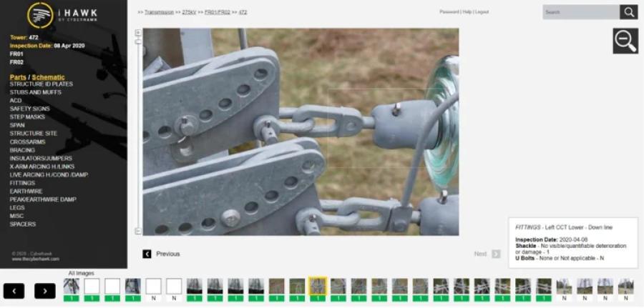Click the zoom out magnifier icon
Image resolution: width=644 pixels, height=308 pixels.
[x=625, y=41]
